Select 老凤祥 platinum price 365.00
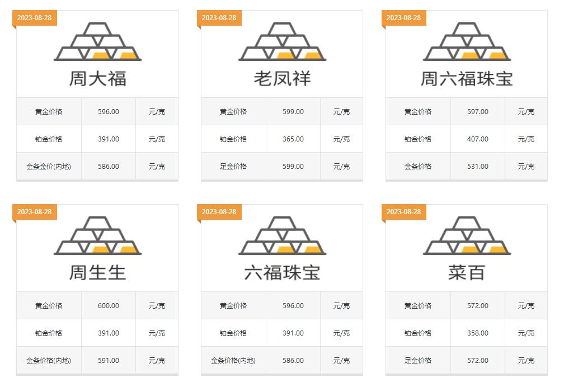The image size is (564, 392). point(293,139)
